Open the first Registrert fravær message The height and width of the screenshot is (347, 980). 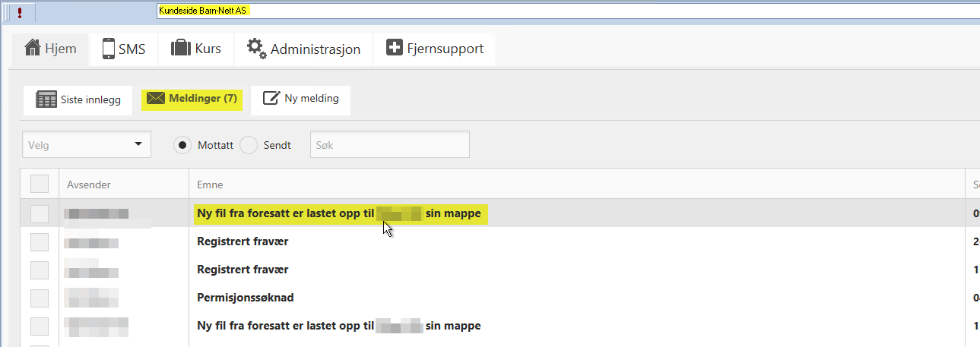point(243,241)
